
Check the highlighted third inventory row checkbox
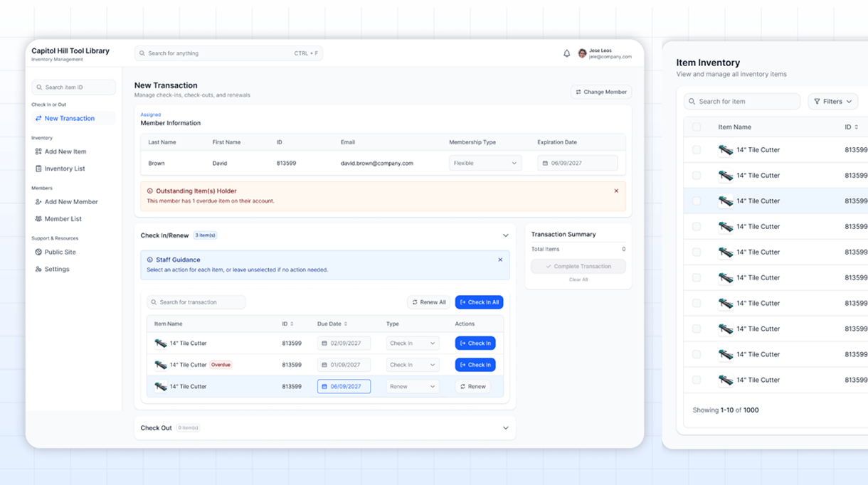pyautogui.click(x=697, y=201)
